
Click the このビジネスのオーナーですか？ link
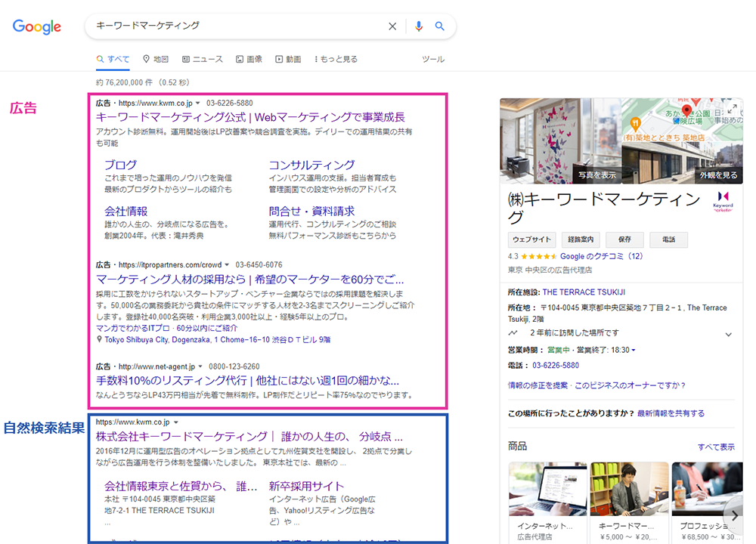[x=631, y=385]
